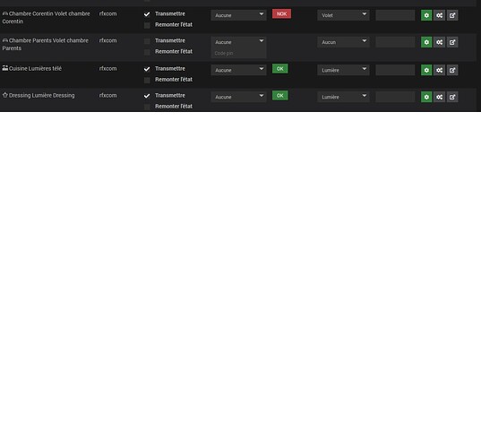The height and width of the screenshot is (448, 481).
Task: Click the Code pin field
Action: coord(238,53)
